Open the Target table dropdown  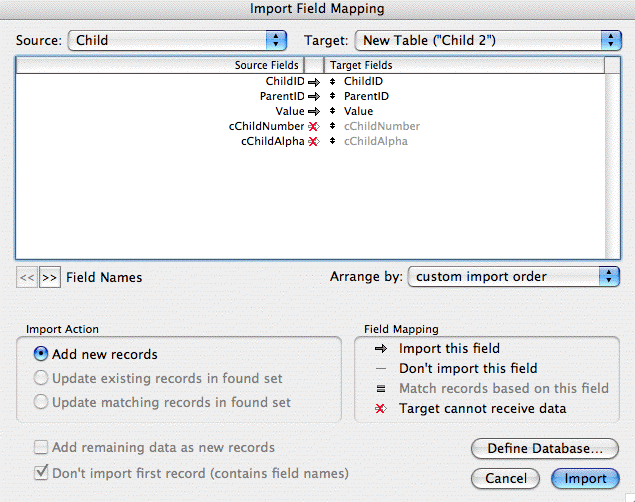point(488,40)
